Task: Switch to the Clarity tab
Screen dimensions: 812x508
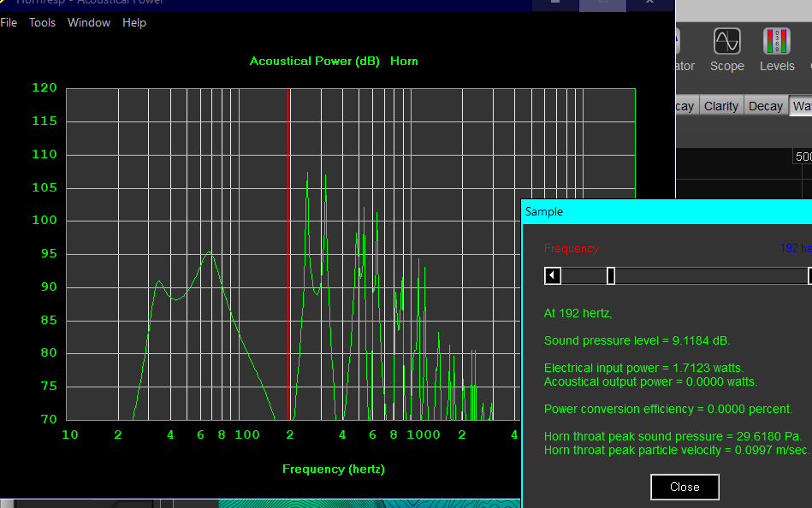Action: (x=720, y=106)
